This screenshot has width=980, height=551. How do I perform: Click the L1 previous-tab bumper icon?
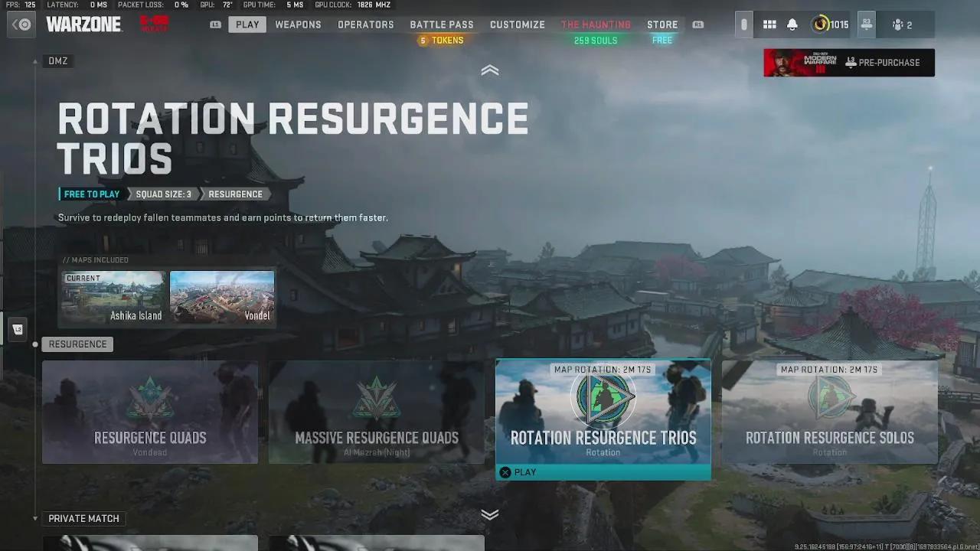tap(216, 24)
